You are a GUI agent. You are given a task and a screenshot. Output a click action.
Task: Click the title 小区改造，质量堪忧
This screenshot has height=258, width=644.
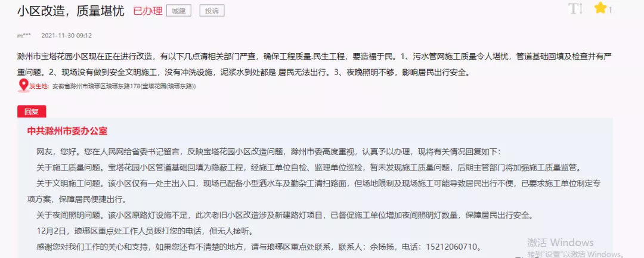point(70,11)
